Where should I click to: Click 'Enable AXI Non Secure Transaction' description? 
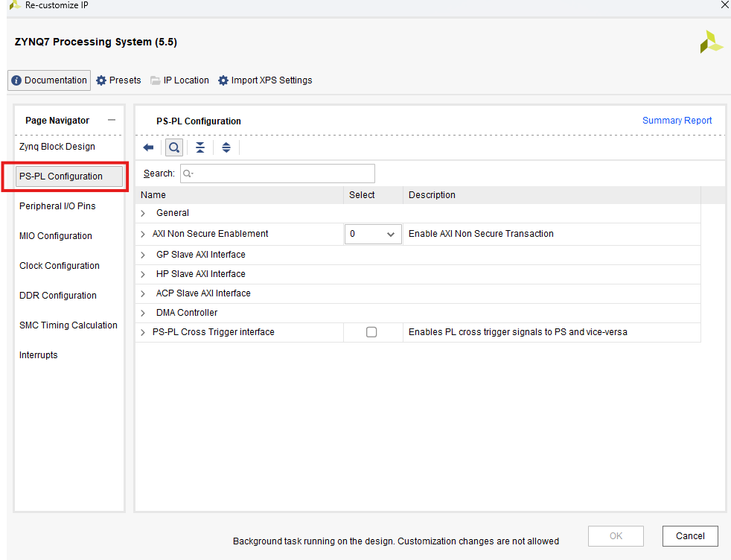[x=481, y=234]
